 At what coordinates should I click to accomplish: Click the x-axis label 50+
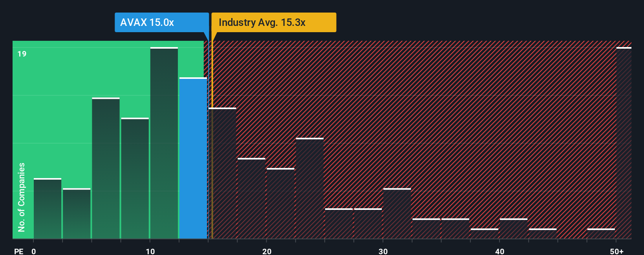[617, 251]
